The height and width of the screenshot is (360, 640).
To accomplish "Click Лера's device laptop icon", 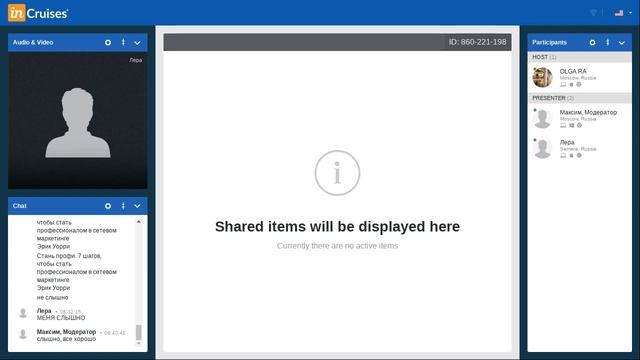I will [x=563, y=156].
